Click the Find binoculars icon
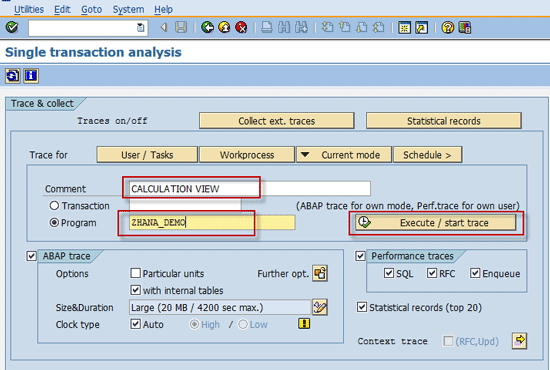The height and width of the screenshot is (370, 550). pos(284,27)
